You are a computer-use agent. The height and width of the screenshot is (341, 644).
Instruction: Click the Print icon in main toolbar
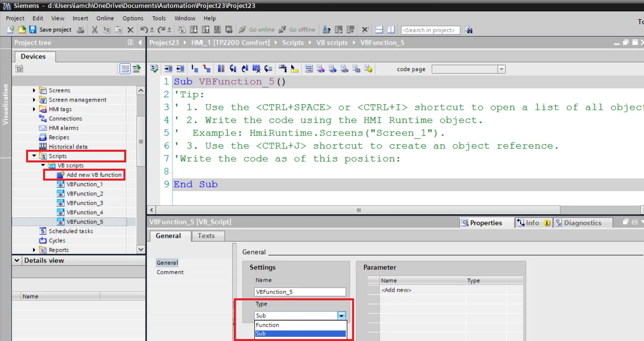(80, 30)
